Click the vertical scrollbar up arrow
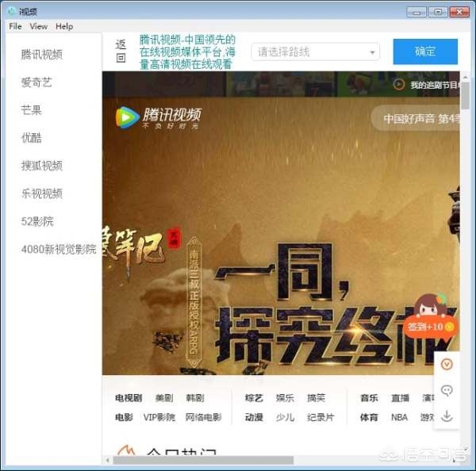The image size is (476, 471). tap(465, 76)
